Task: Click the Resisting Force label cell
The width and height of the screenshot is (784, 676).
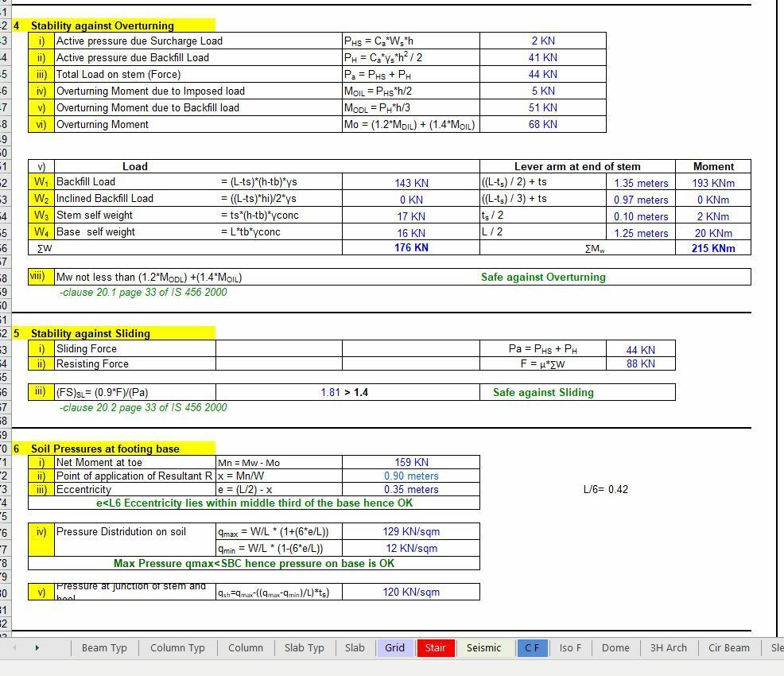Action: (135, 363)
